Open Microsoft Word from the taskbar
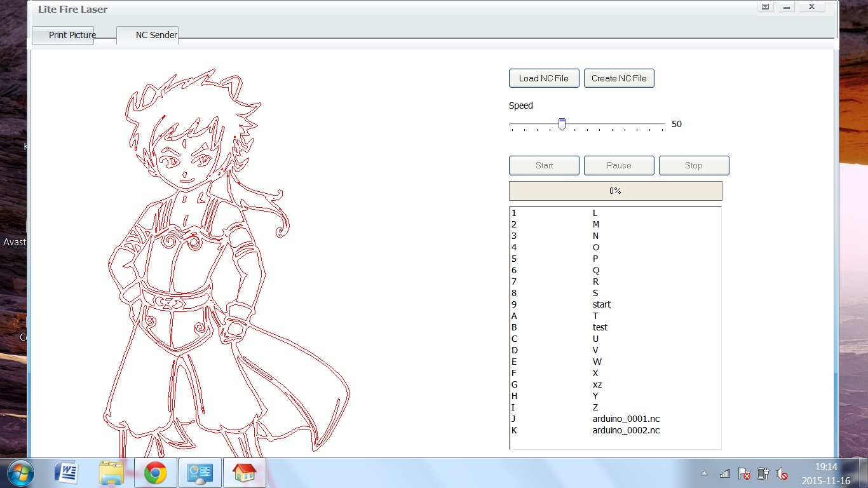 coord(66,473)
